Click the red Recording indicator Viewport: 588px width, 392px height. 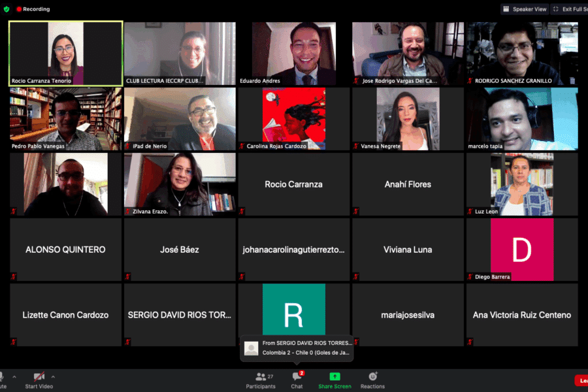tap(33, 9)
